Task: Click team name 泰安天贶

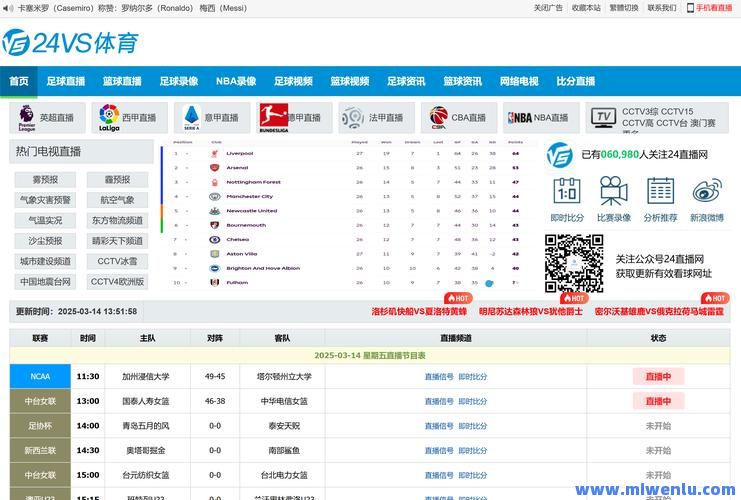Action: (x=284, y=426)
